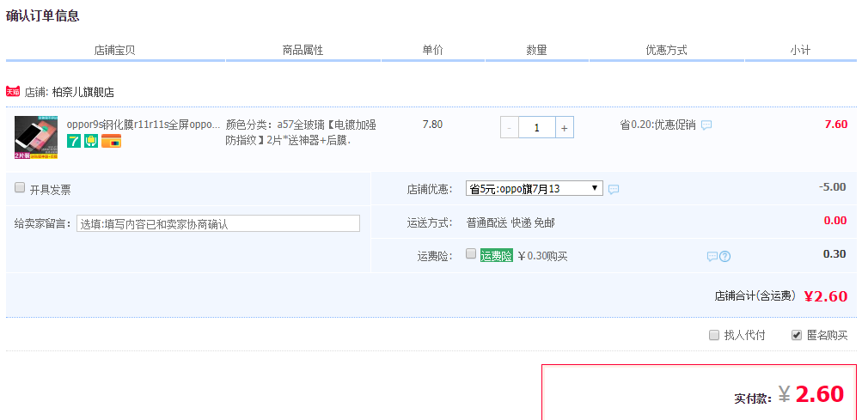Click the discount amount -5.00

coord(833,187)
